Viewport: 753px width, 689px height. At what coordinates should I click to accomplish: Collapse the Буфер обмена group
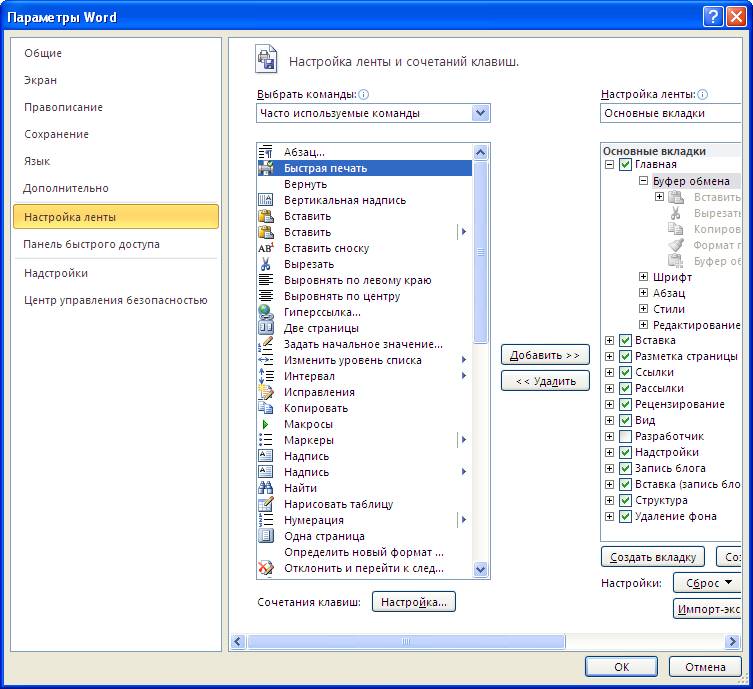coord(643,181)
